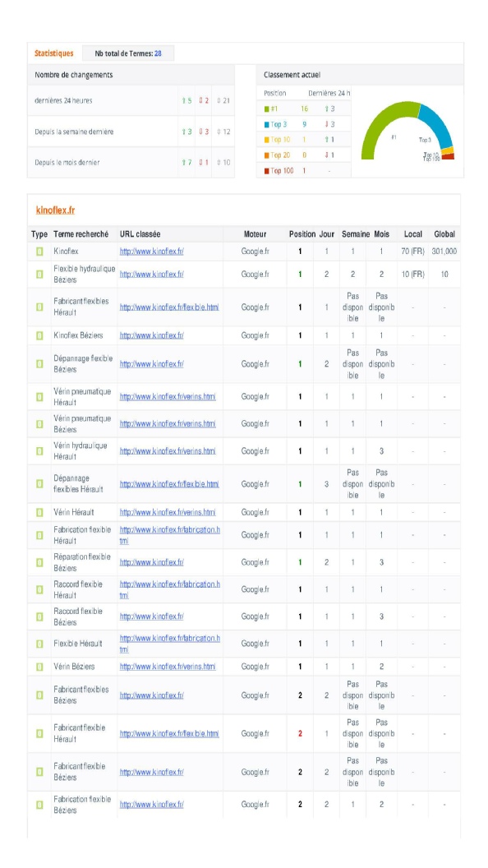Sort by the Moteur column header
The width and height of the screenshot is (488, 868).
click(255, 235)
